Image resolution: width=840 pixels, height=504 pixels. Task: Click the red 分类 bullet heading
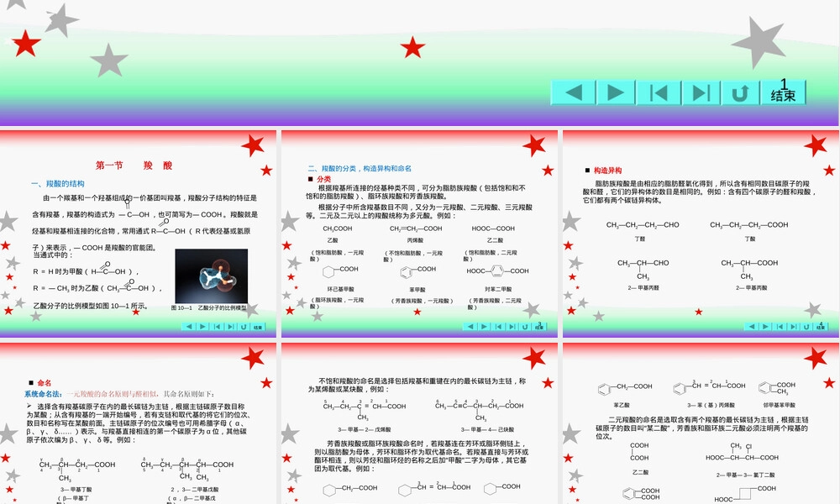323,179
